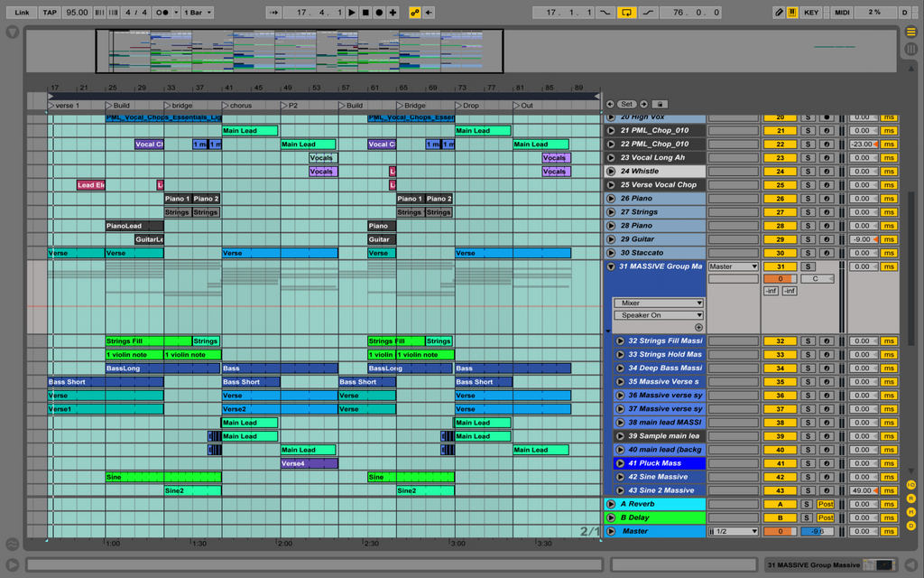
Task: Toggle Draw Mode pencil icon
Action: [779, 13]
